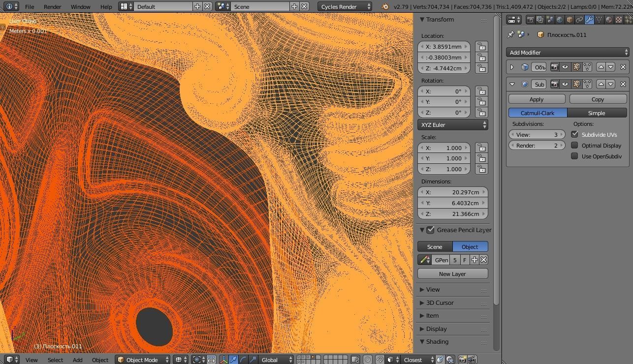Open the Render menu

52,6
